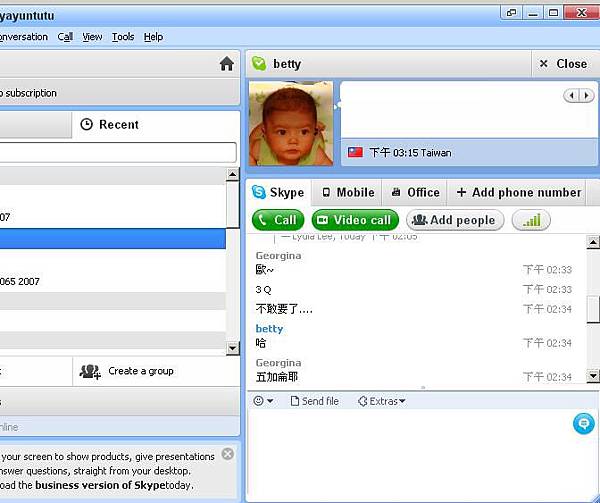
Task: Open the Conversation menu
Action: [x=24, y=37]
